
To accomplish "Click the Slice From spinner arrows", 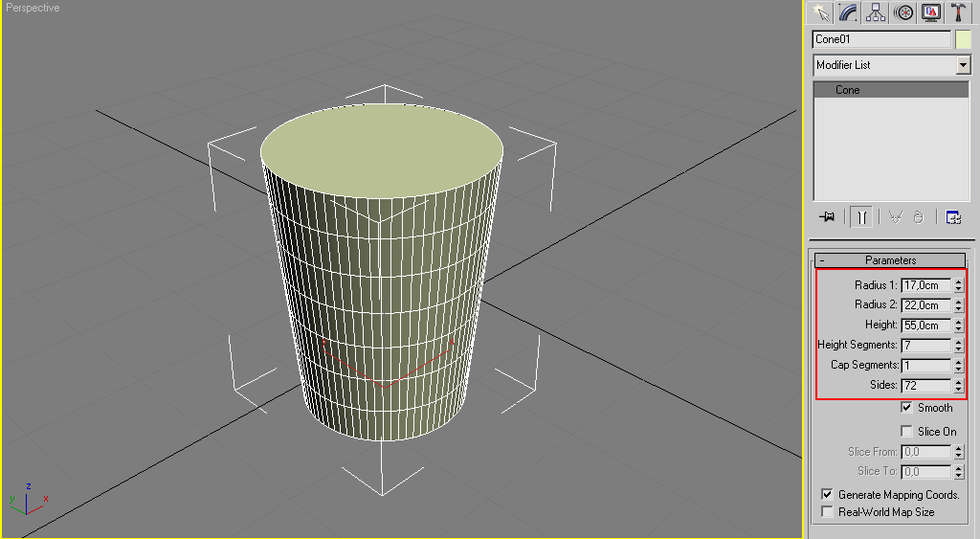I will pyautogui.click(x=958, y=452).
